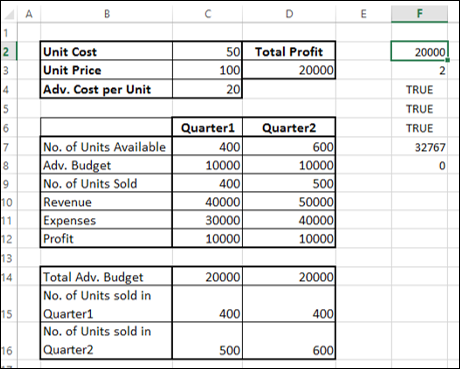The image size is (460, 369).
Task: Click the Revenue value 50000
Action: 289,202
